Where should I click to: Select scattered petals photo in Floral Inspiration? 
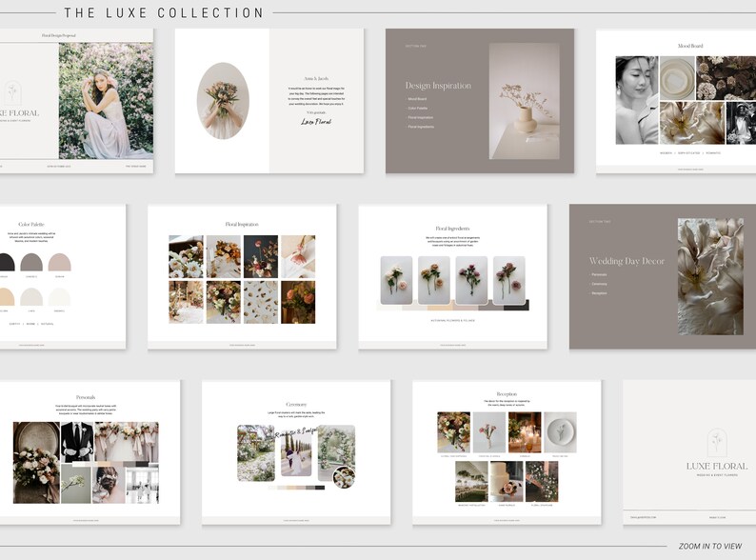click(261, 303)
